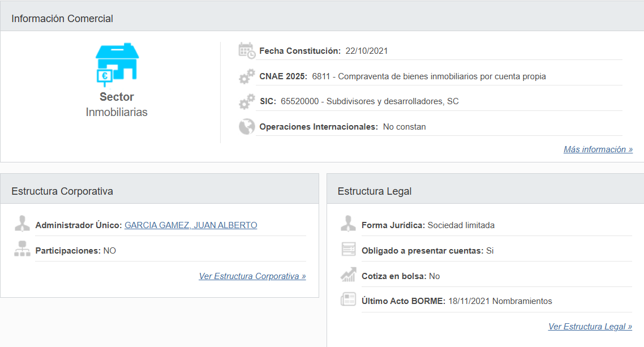The image size is (644, 347).
Task: Click the 'CNAE 2025:' label
Action: (283, 76)
